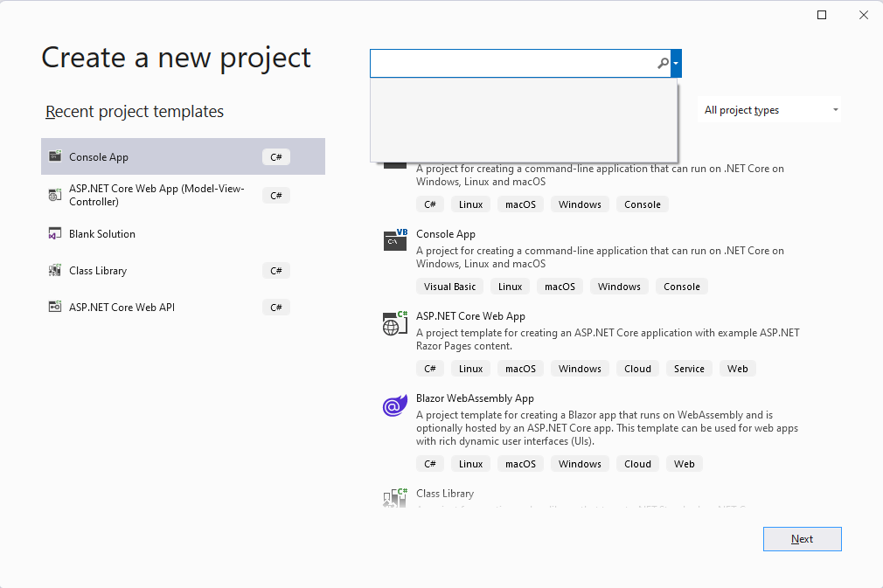Viewport: 883px width, 588px height.
Task: Select the Class Library template title in list
Action: coord(445,494)
